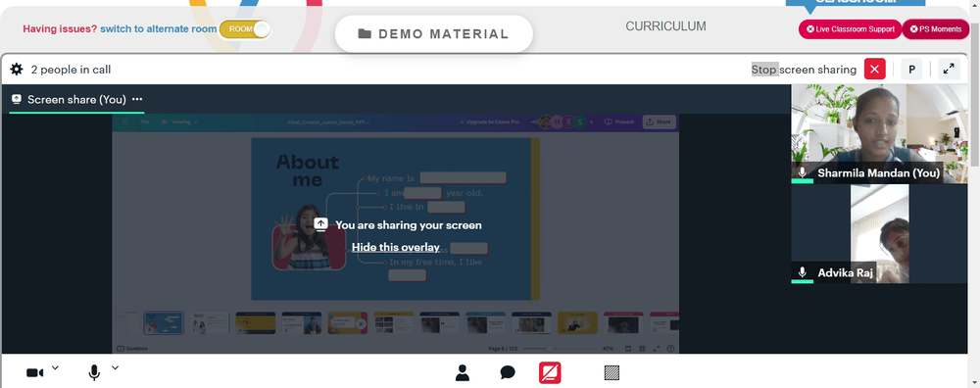980x388 pixels.
Task: Open PS Moments button
Action: tap(936, 28)
